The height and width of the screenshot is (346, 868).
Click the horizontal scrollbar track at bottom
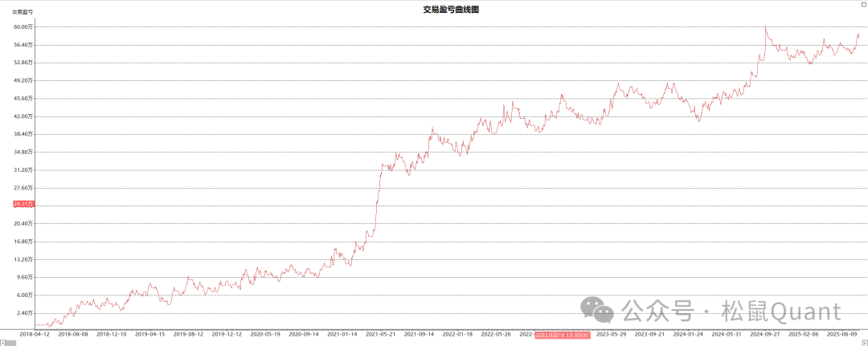[434, 342]
